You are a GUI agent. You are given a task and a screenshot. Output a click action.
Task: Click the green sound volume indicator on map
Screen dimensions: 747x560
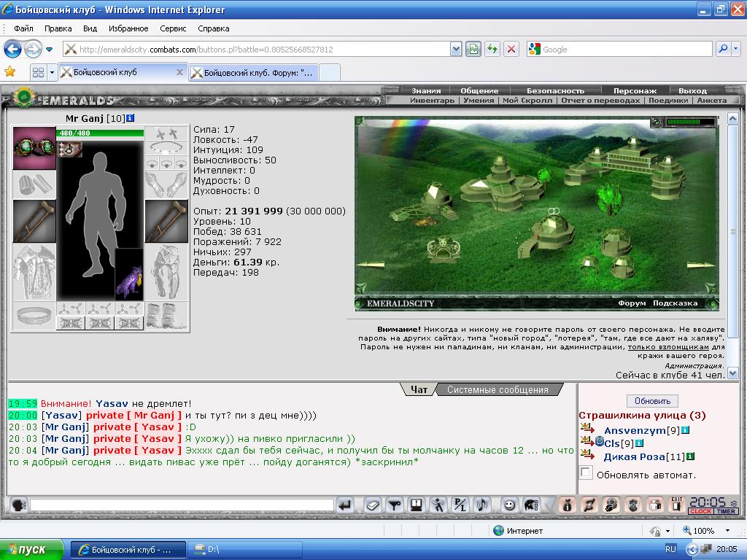tap(690, 122)
